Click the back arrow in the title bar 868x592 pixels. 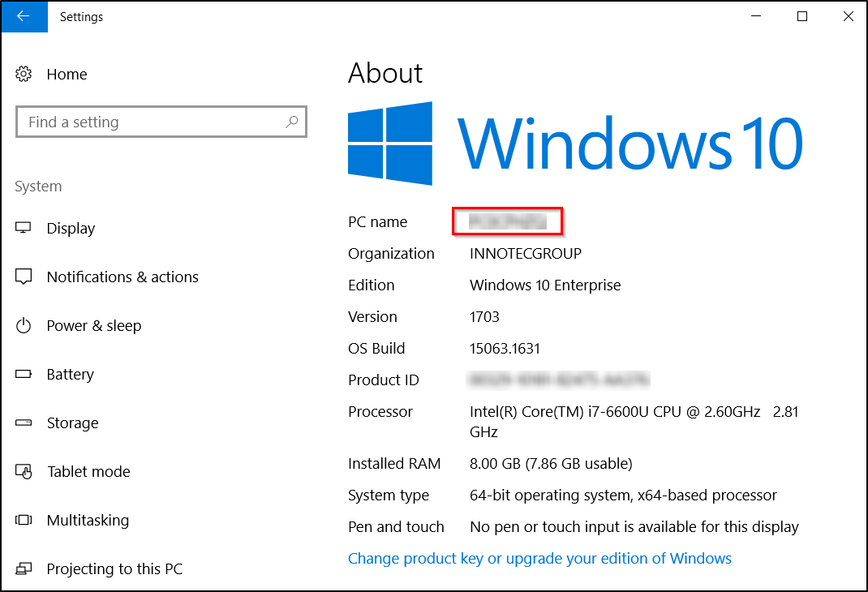[24, 16]
